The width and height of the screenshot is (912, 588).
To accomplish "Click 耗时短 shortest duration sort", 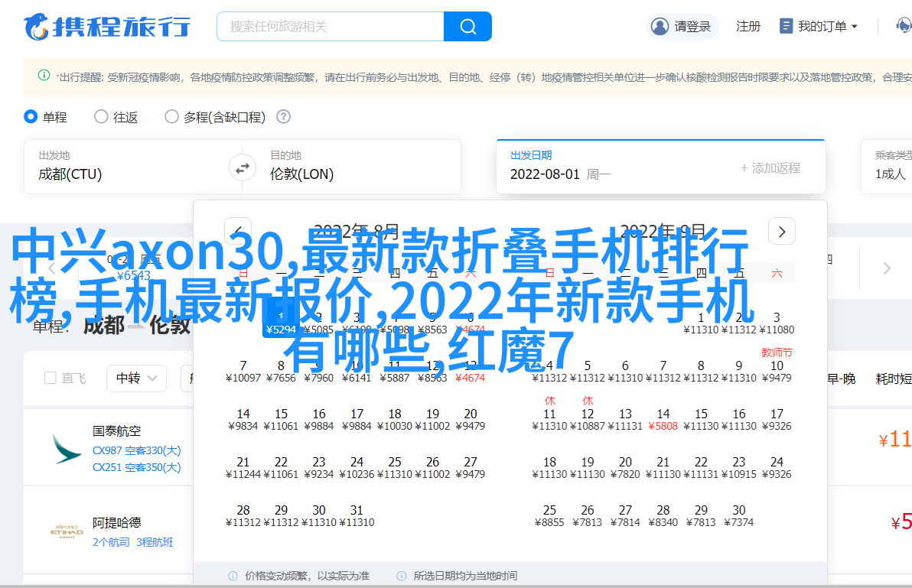I will coord(894,378).
